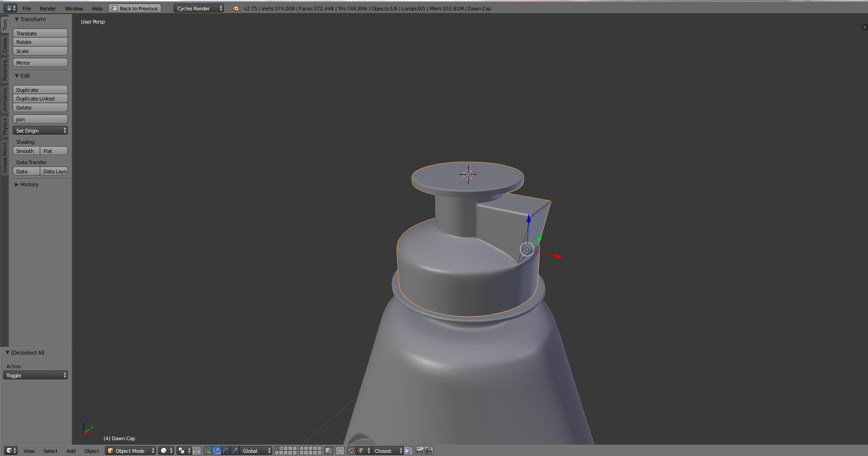Switch to the Create shelf tab

coord(5,45)
